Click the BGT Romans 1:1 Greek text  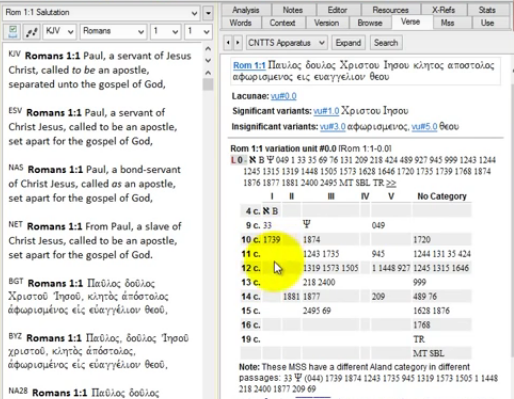[x=89, y=297]
